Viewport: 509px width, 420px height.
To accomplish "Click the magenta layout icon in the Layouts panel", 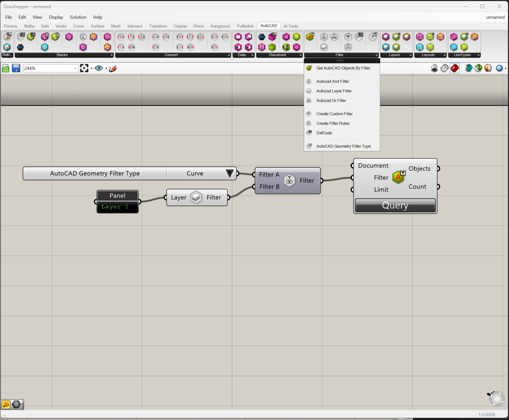I will point(420,37).
